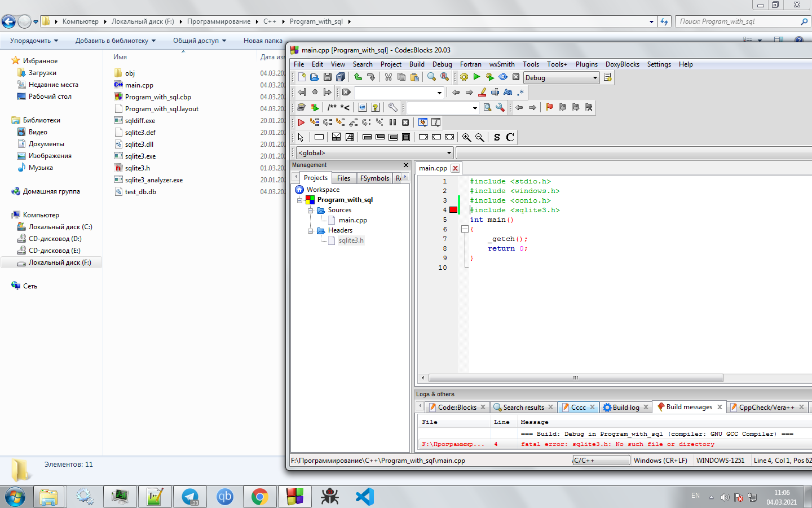The image size is (812, 508).
Task: Click the Cut scissors icon
Action: coord(389,77)
